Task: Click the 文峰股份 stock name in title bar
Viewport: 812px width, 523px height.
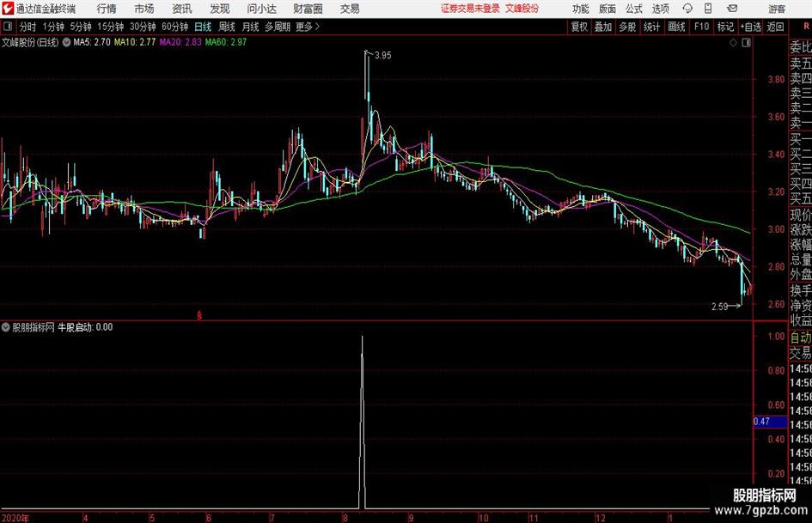Action: tap(522, 9)
